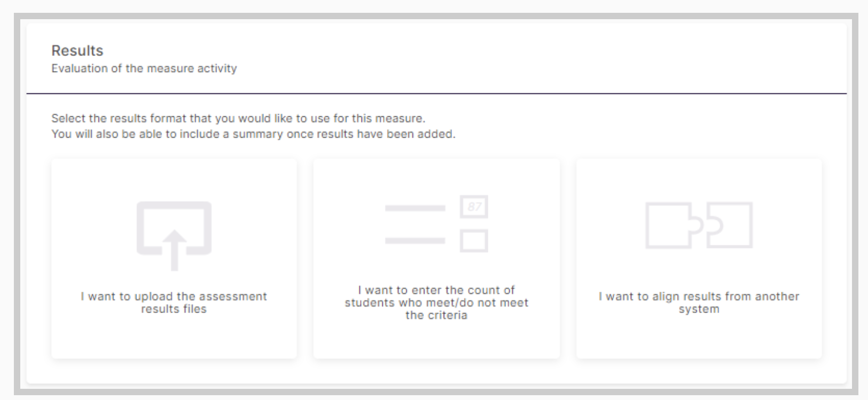Viewport: 868px width, 400px height.
Task: Click the puzzle pieces alignment icon
Action: coord(699,225)
